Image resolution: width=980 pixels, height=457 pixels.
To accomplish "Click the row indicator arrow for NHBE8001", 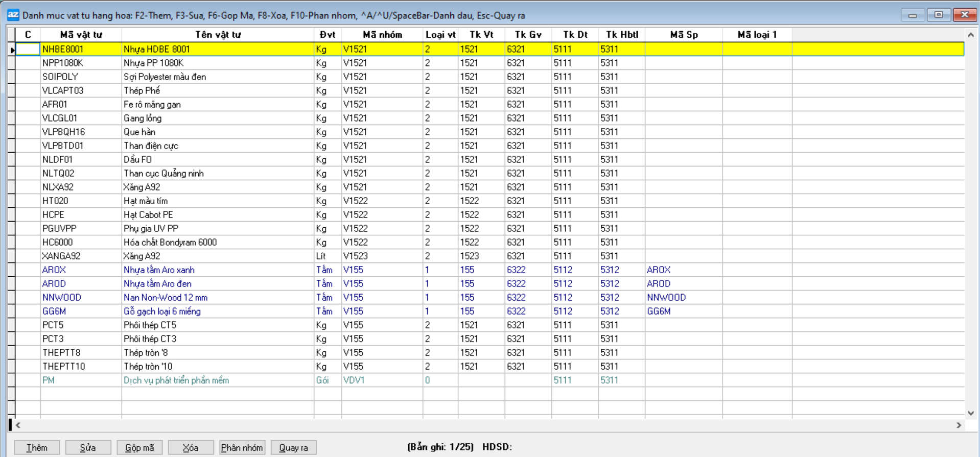I will click(12, 50).
